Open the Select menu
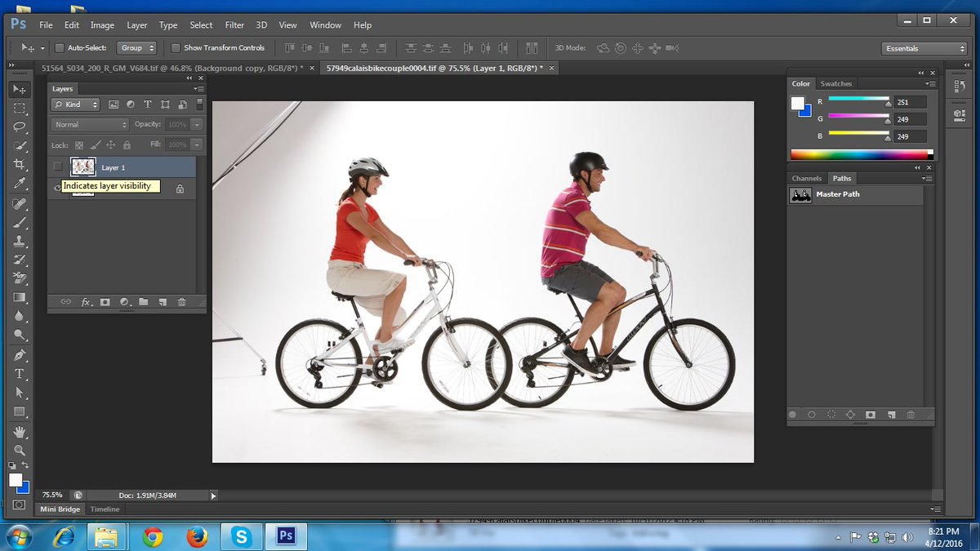 (x=201, y=25)
